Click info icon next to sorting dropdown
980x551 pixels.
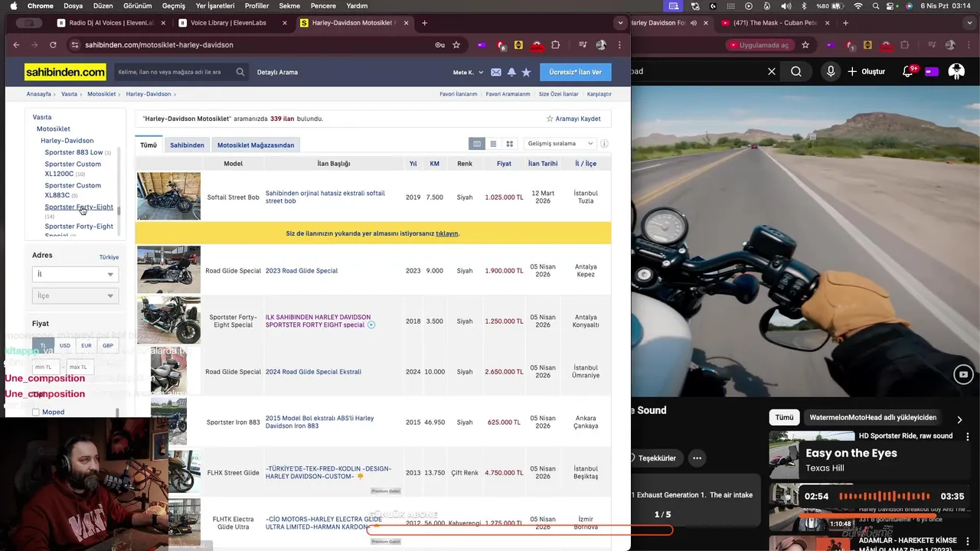pos(604,144)
